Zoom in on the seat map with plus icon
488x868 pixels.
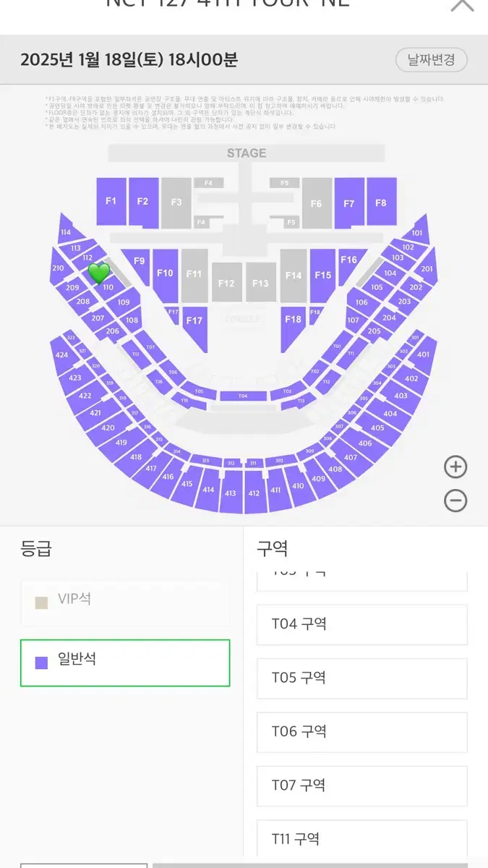[x=455, y=467]
